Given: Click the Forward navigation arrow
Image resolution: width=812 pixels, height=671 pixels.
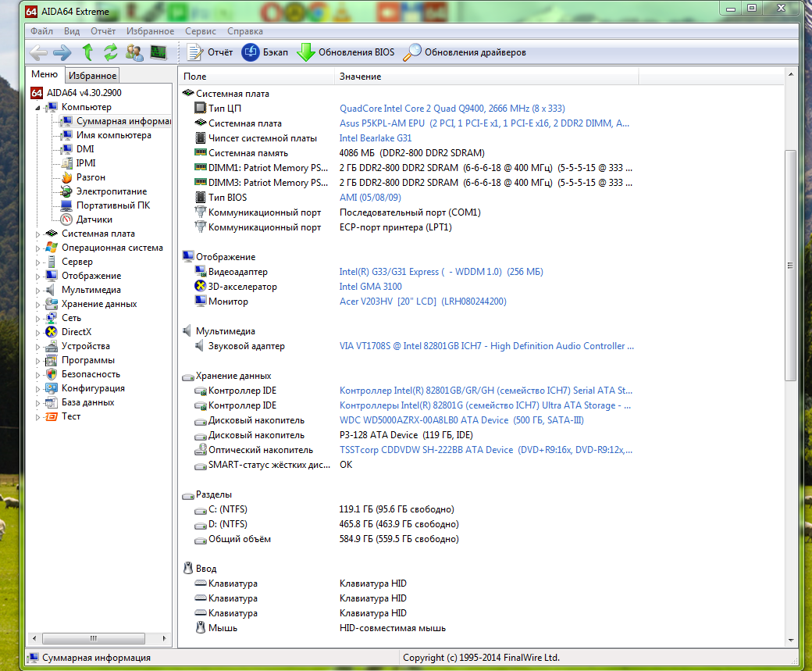Looking at the screenshot, I should click(x=62, y=52).
